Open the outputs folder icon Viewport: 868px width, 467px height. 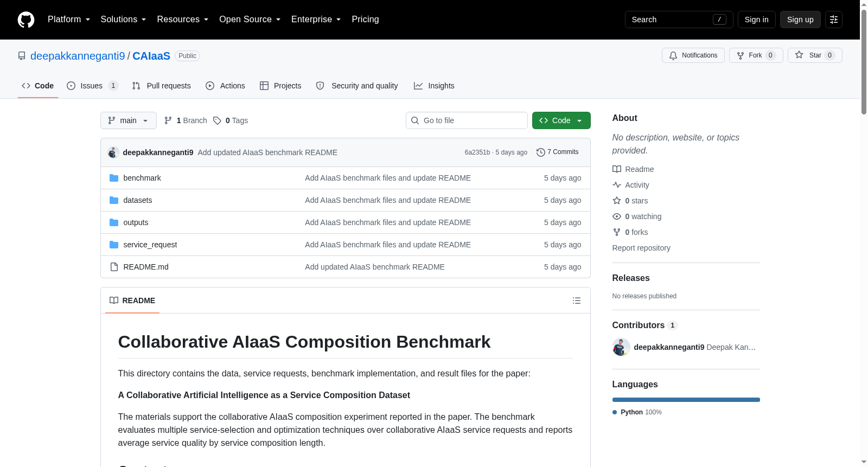tap(114, 222)
